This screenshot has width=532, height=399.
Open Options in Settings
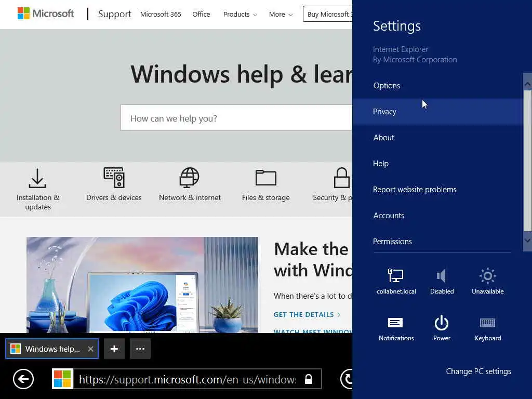(x=437, y=86)
